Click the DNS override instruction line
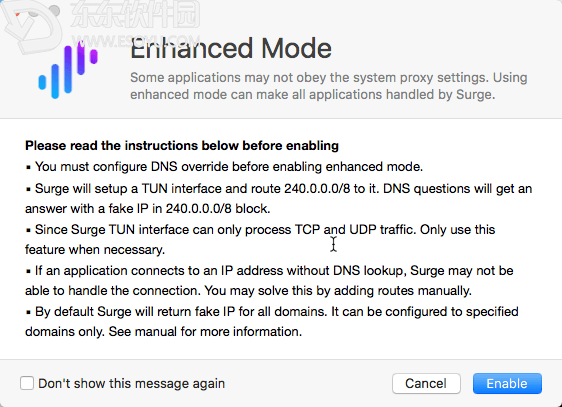The height and width of the screenshot is (407, 562). [224, 167]
